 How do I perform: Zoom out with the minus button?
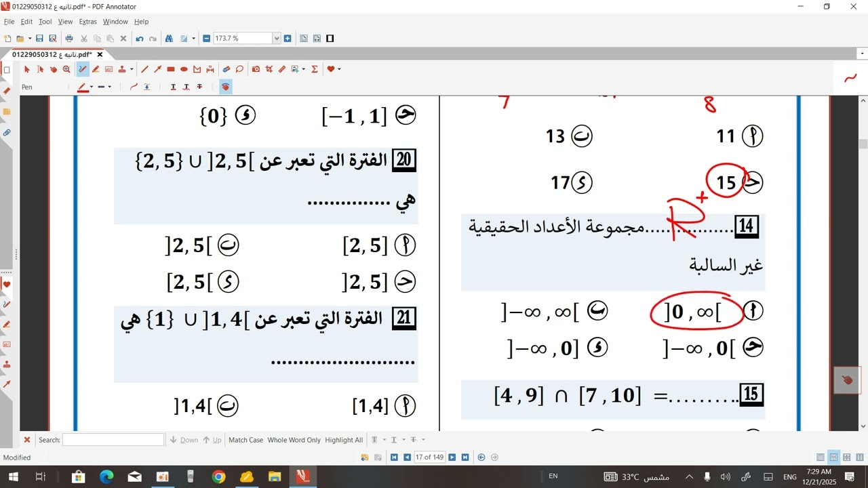point(206,39)
